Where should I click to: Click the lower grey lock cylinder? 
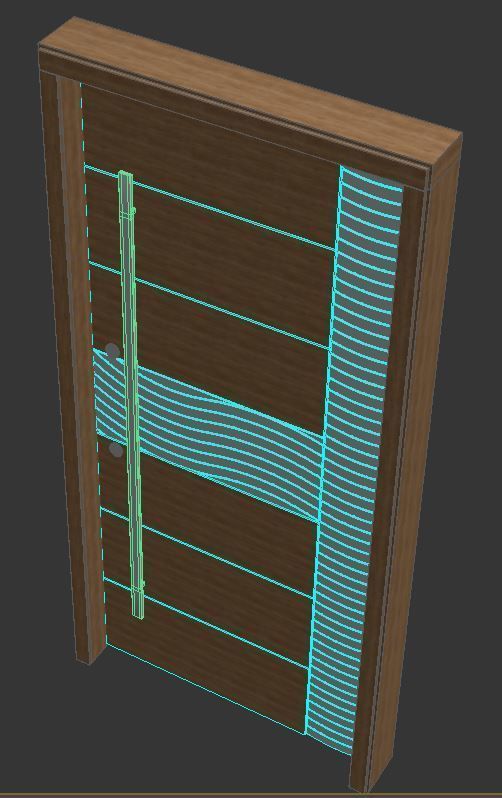pyautogui.click(x=116, y=449)
